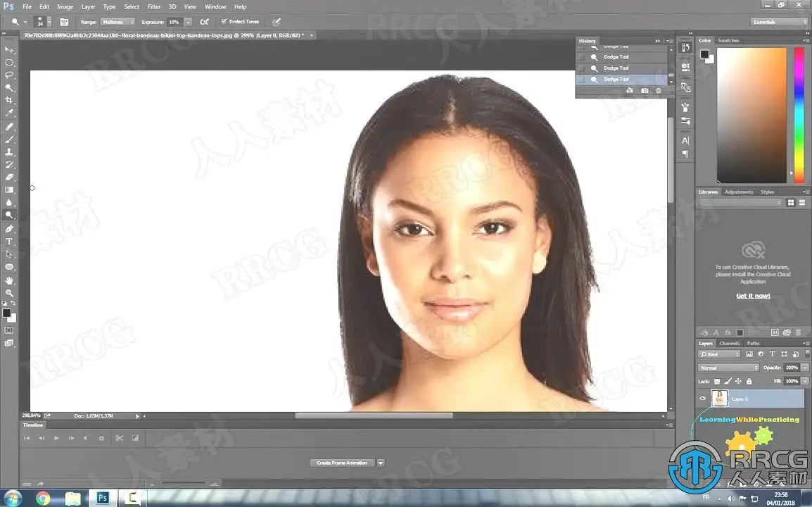
Task: Select the Brush tool
Action: [9, 139]
